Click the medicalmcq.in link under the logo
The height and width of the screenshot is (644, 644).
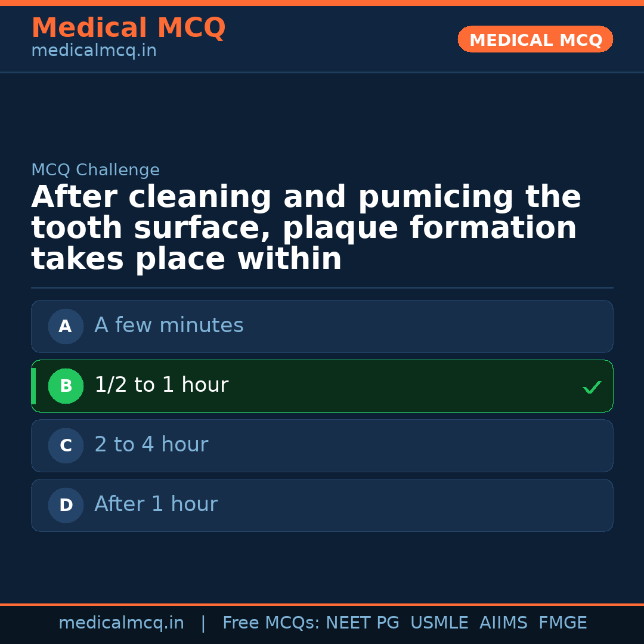click(94, 51)
